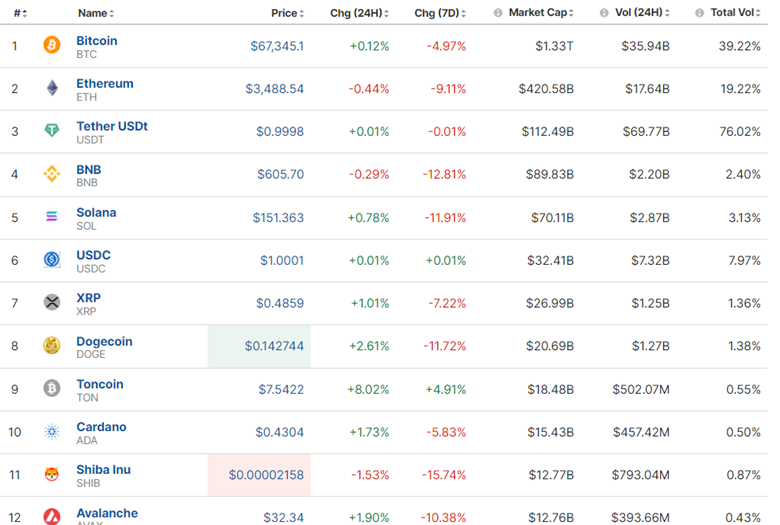Click XRP market cap $26.99B
Image resolution: width=780 pixels, height=525 pixels.
point(550,304)
